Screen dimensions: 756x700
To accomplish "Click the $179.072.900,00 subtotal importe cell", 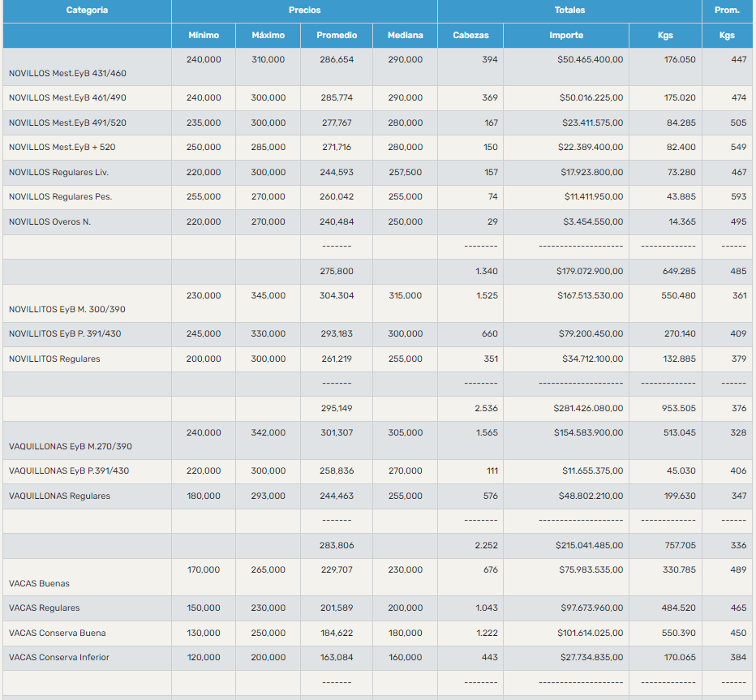I will coord(589,271).
